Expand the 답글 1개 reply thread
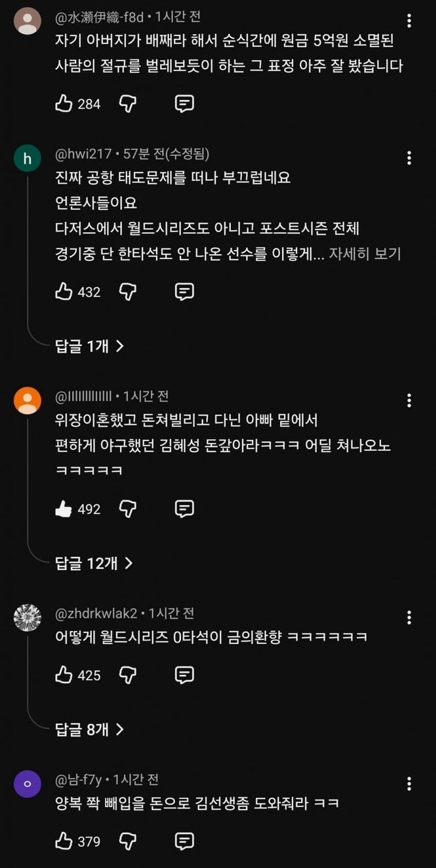Viewport: 436px width, 868px height. click(89, 346)
